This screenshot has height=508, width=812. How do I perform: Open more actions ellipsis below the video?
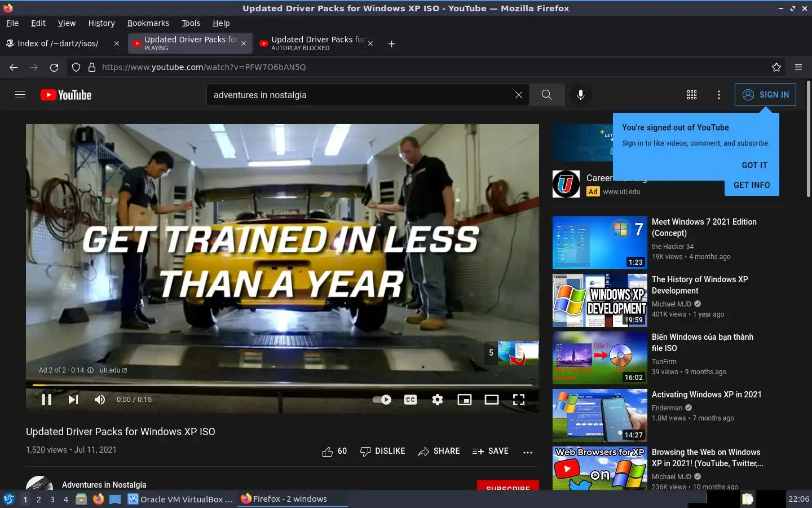click(x=528, y=452)
